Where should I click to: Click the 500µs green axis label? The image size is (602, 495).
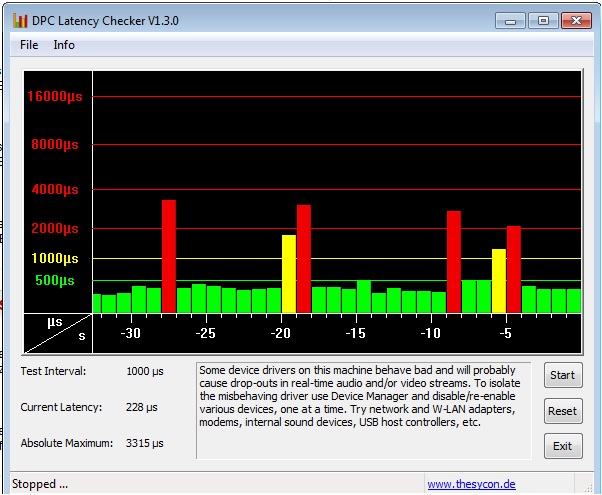55,281
